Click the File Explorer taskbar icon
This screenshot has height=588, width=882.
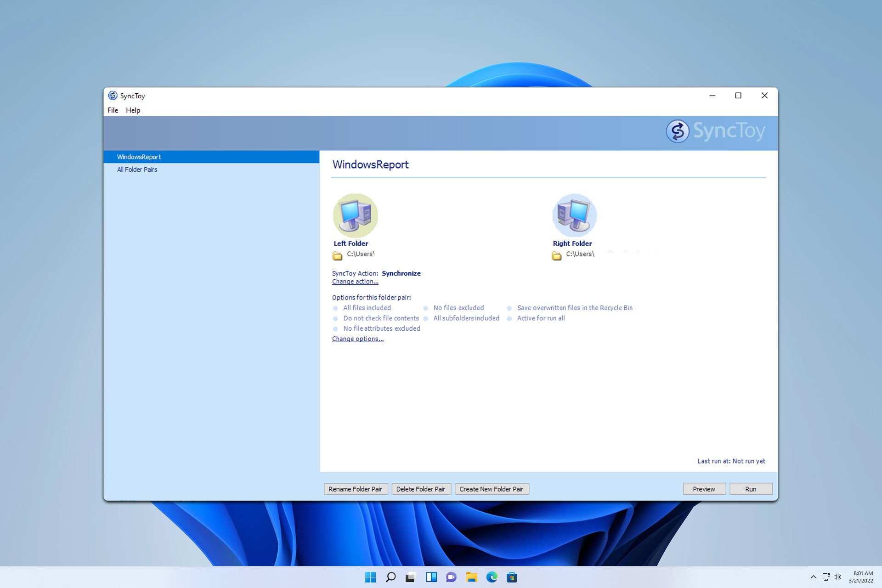click(471, 577)
